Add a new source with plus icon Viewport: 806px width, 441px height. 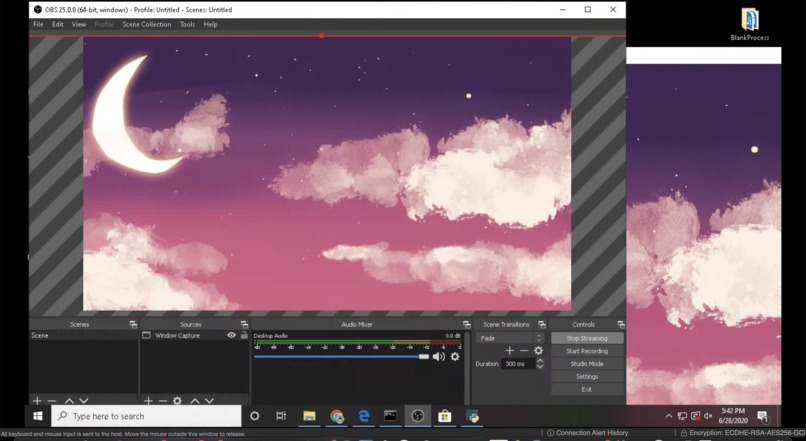(x=149, y=400)
